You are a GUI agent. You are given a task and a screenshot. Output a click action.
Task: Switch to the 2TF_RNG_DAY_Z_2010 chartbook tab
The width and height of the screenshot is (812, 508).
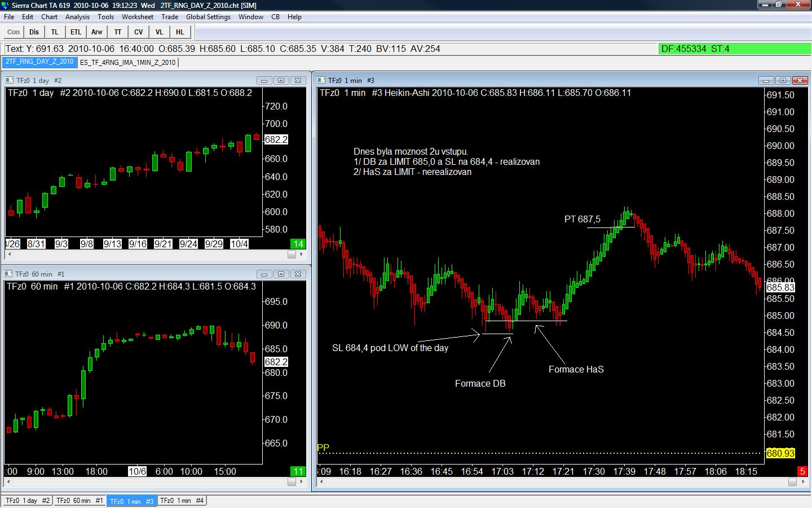(39, 62)
